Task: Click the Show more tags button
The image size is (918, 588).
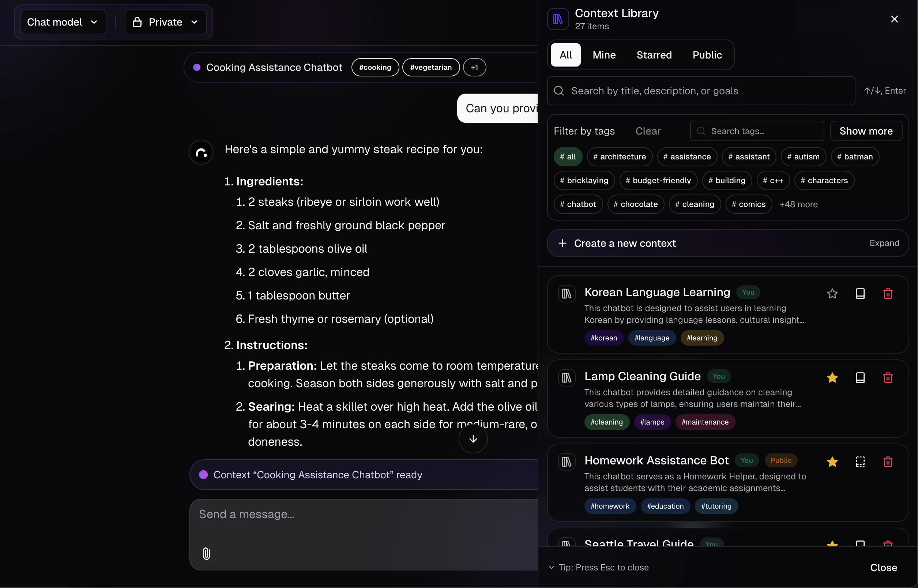Action: pyautogui.click(x=866, y=131)
